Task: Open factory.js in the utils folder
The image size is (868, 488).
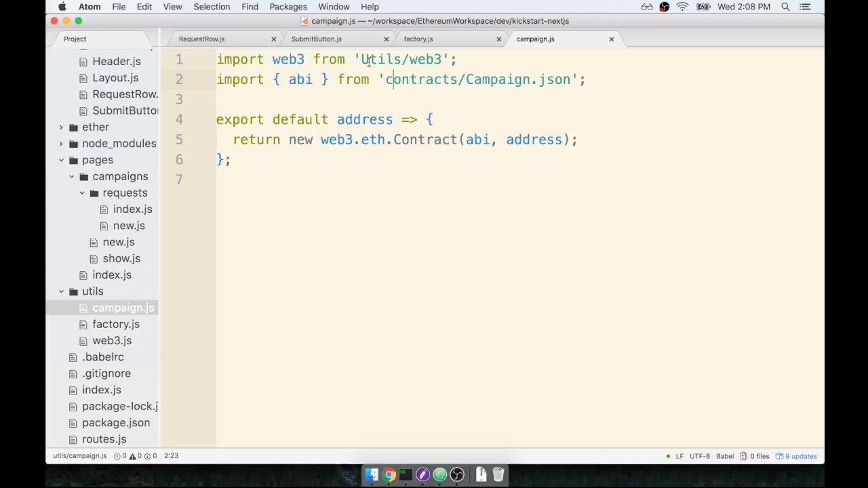Action: pos(116,325)
